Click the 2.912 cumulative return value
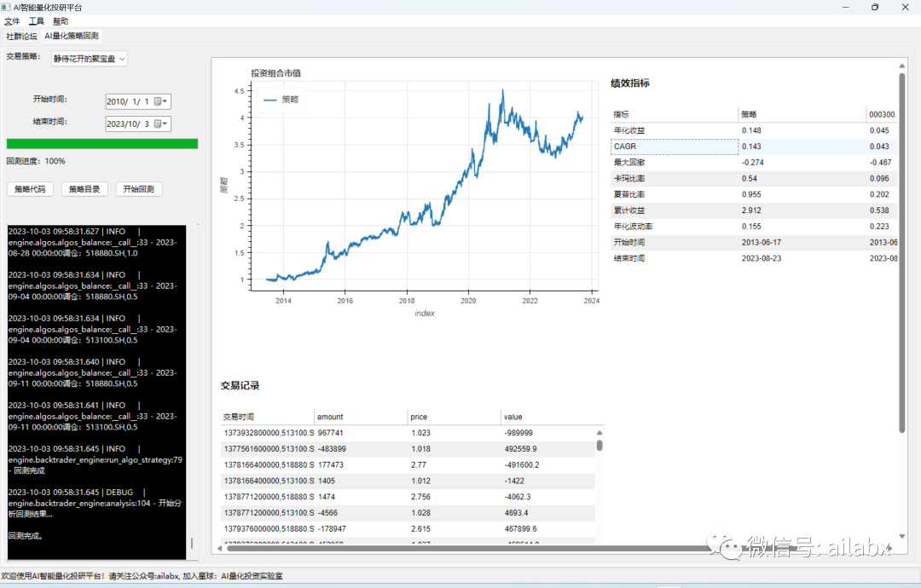921x588 pixels. tap(750, 210)
